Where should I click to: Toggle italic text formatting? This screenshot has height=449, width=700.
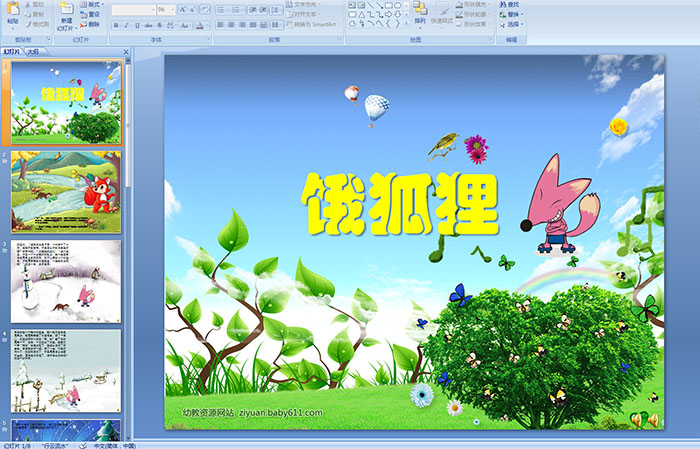point(125,24)
